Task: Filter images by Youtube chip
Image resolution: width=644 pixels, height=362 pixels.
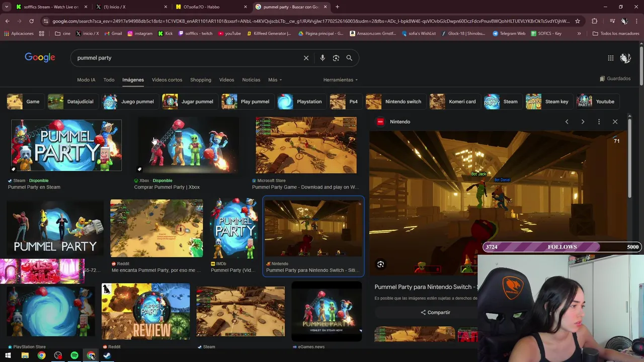Action: (597, 102)
